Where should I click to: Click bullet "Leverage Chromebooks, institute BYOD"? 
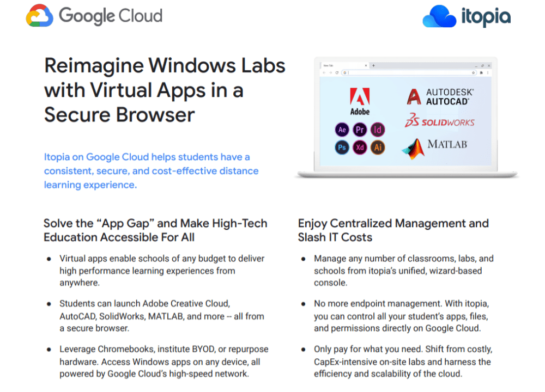point(163,362)
